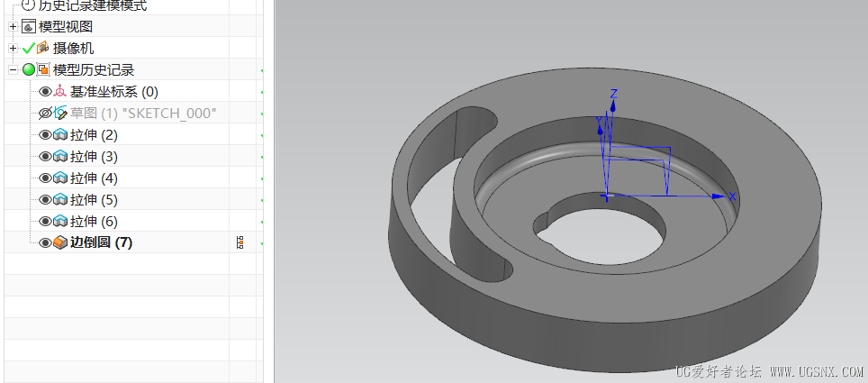Click the edge blend icon of 边倒圆 (7)
This screenshot has width=868, height=383.
tap(60, 242)
